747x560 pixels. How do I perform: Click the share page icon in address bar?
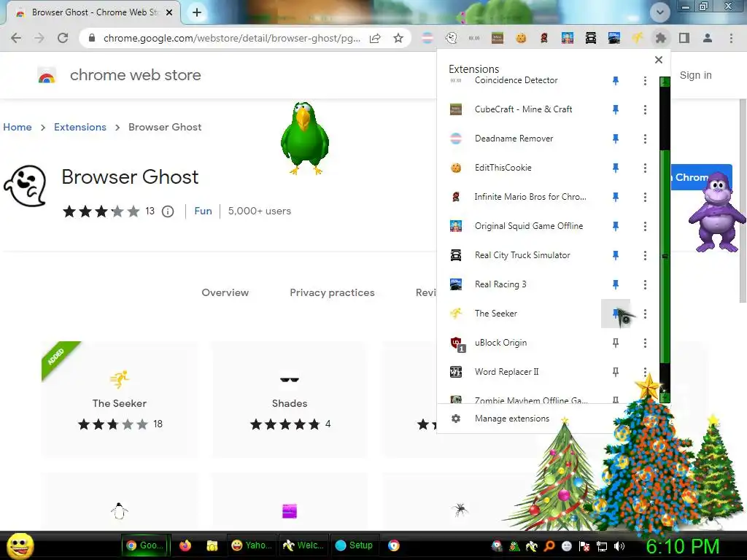[376, 38]
